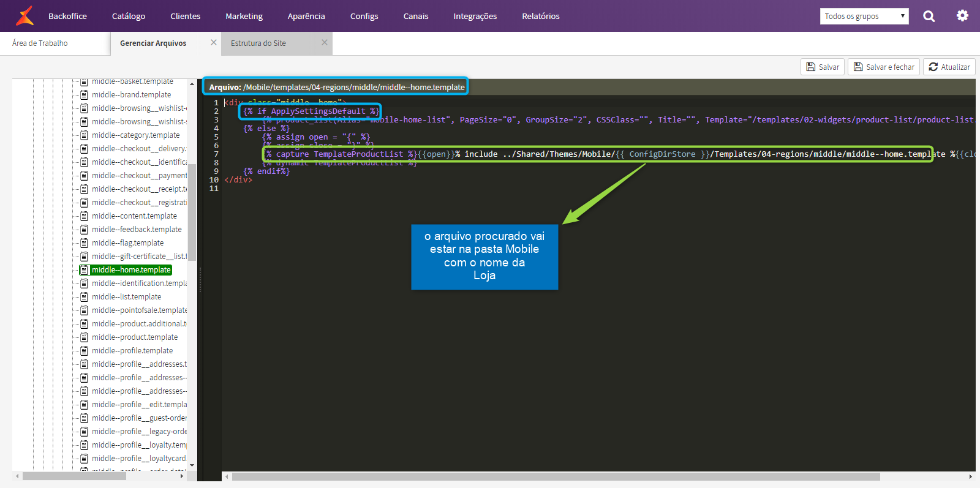Click the file icon of middle--profile__guest-order
The width and height of the screenshot is (980, 488).
(x=85, y=418)
